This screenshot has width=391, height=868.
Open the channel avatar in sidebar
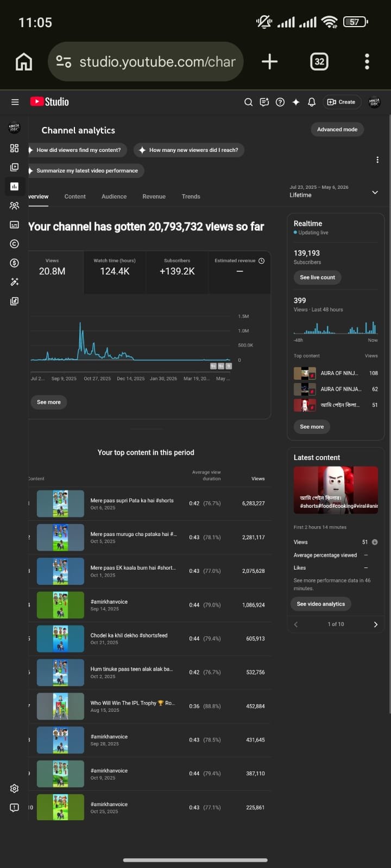pyautogui.click(x=15, y=128)
